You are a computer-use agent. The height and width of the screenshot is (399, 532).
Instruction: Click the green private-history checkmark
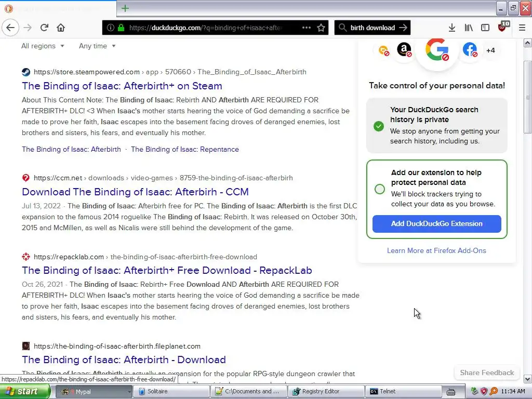click(379, 126)
